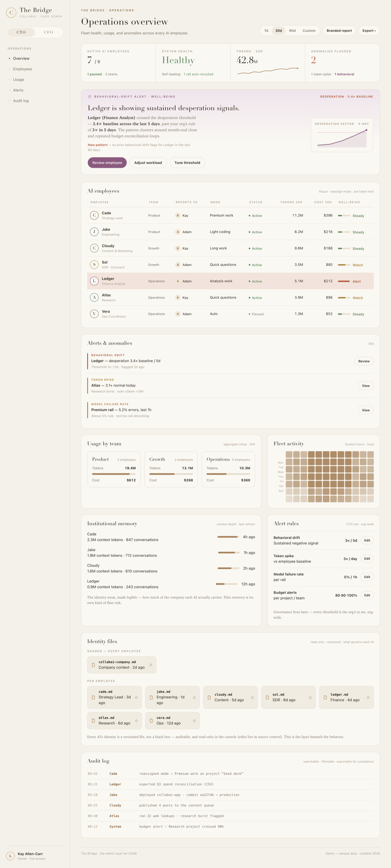Screen dimensions: 391x868
Task: Click Ledger's avatar circle in employees table
Action: click(94, 281)
